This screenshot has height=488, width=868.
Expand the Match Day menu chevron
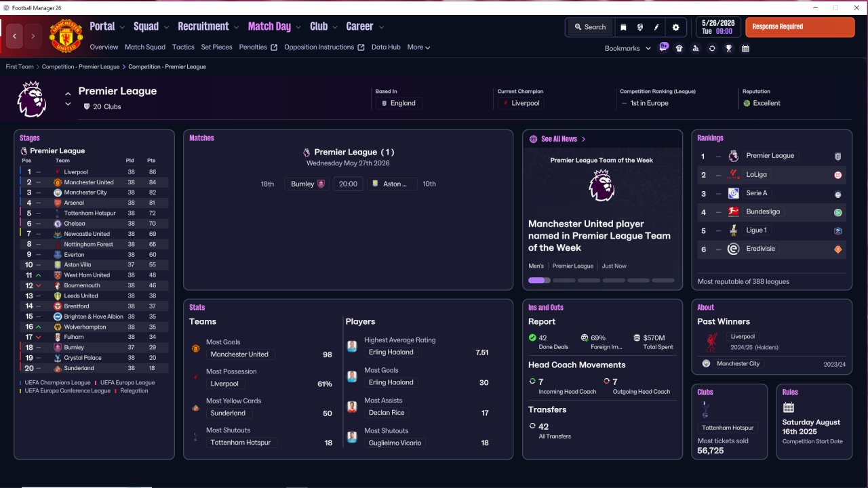click(298, 27)
